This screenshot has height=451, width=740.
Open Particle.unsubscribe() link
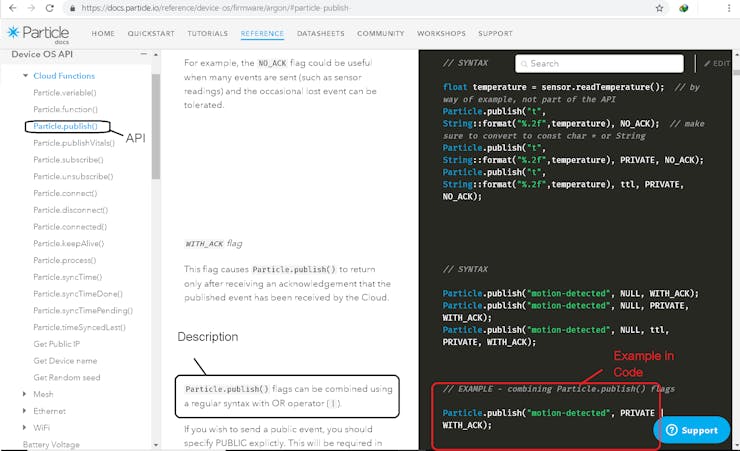73,176
